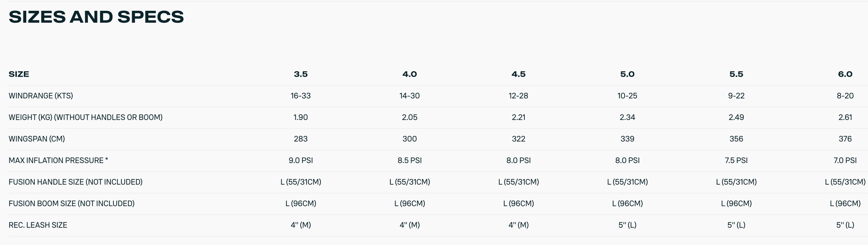This screenshot has width=868, height=245.
Task: Select the 7.5 PSI pressure value
Action: tap(736, 161)
